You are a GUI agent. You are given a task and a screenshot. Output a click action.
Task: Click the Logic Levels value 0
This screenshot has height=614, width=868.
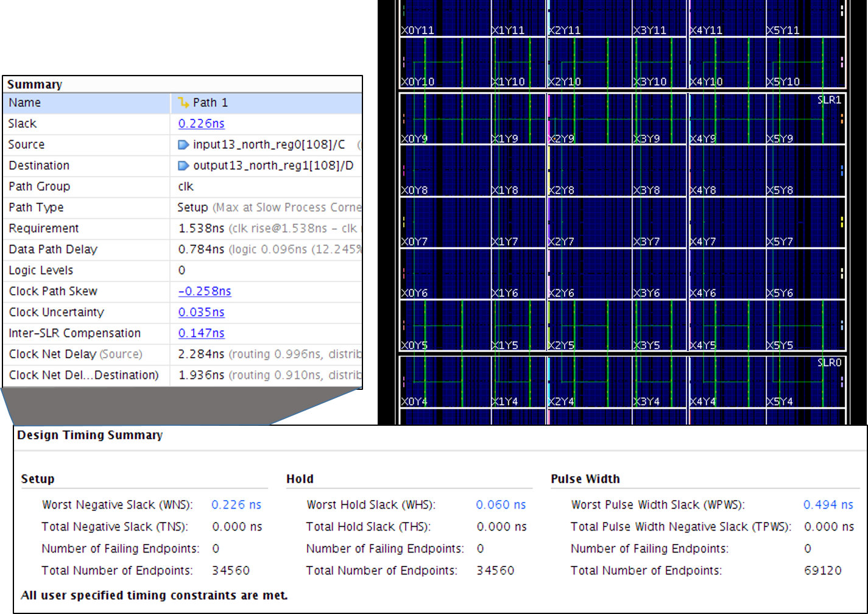tap(182, 270)
